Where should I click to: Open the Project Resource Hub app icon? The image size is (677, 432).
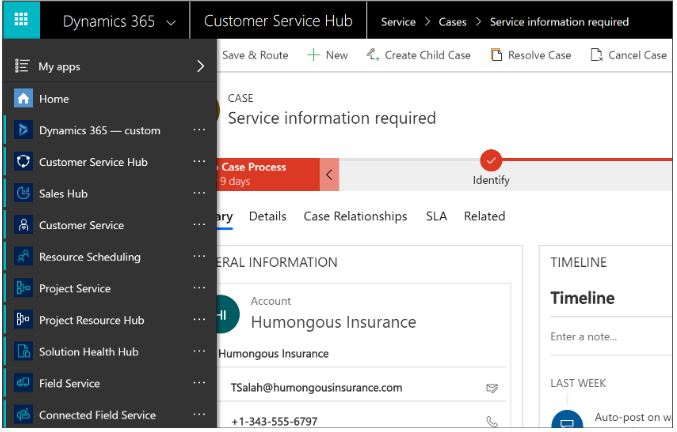23,319
